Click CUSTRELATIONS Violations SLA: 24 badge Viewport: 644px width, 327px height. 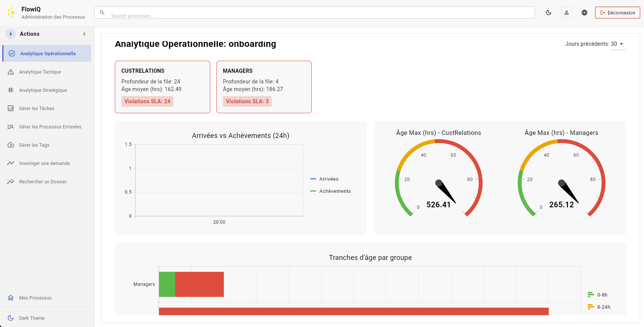click(x=147, y=101)
